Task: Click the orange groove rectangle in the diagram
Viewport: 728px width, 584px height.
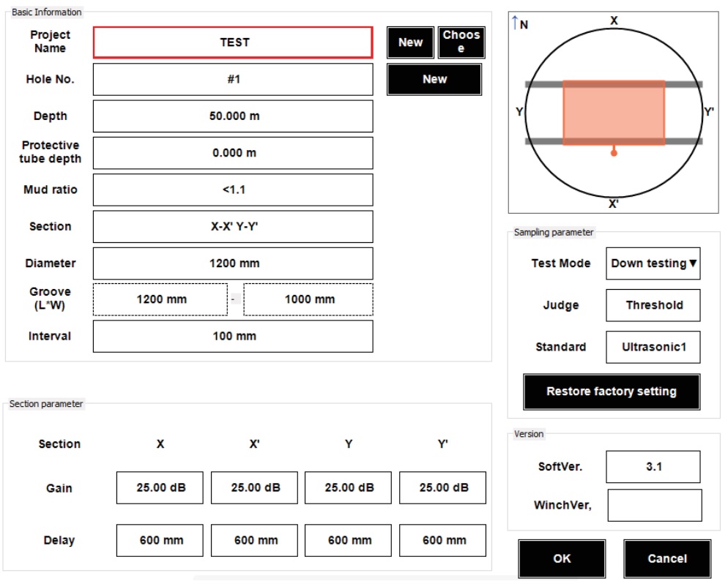Action: 615,113
